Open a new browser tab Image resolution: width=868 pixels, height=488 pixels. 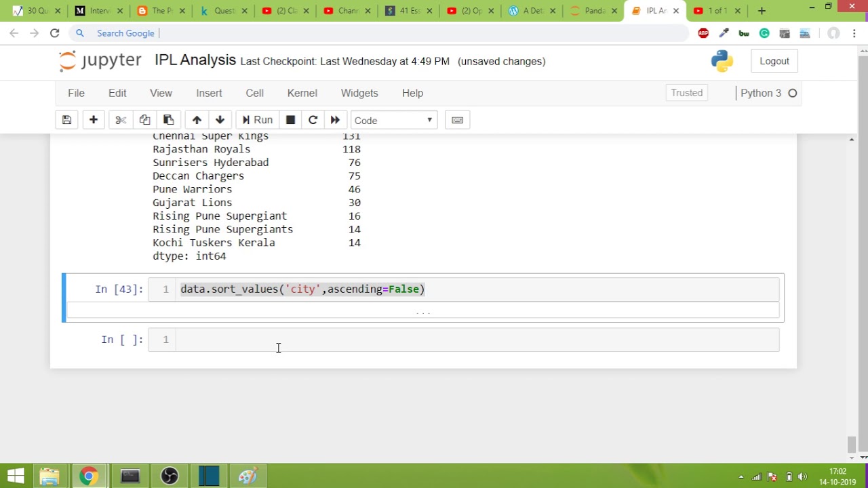click(x=762, y=11)
